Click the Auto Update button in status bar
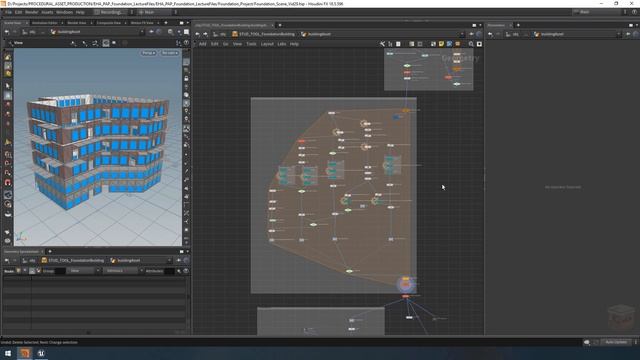Viewport: 640px width, 360px height. pos(616,342)
